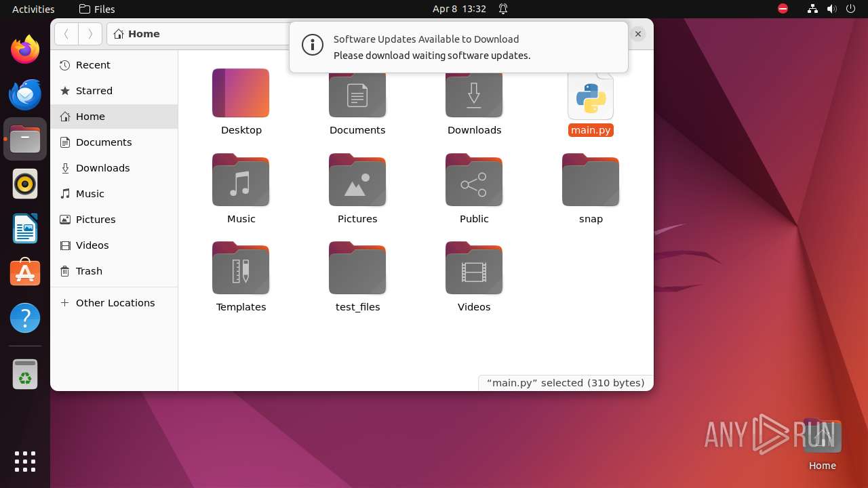The image size is (868, 488).
Task: Open Rhythmbox music player from the dock
Action: pos(25,184)
